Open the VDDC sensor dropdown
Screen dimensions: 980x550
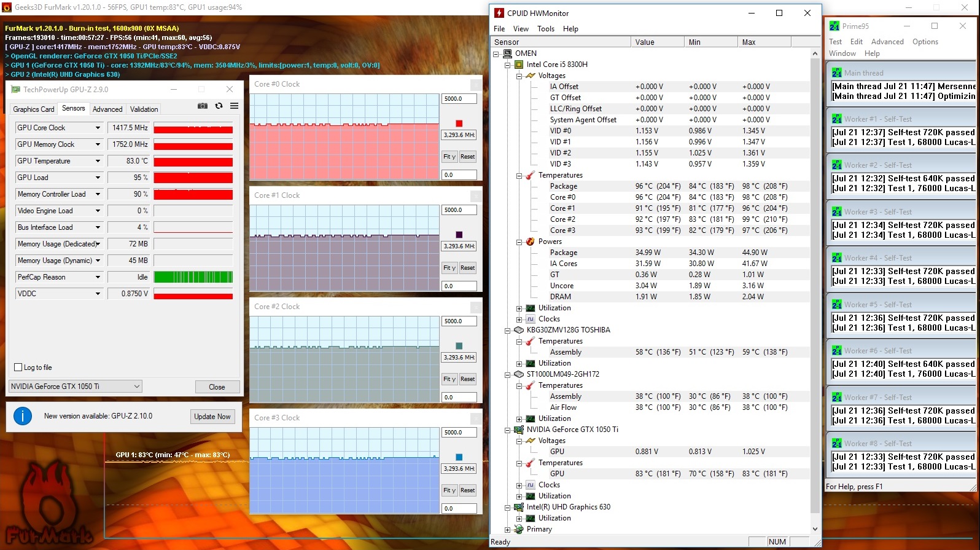(98, 294)
